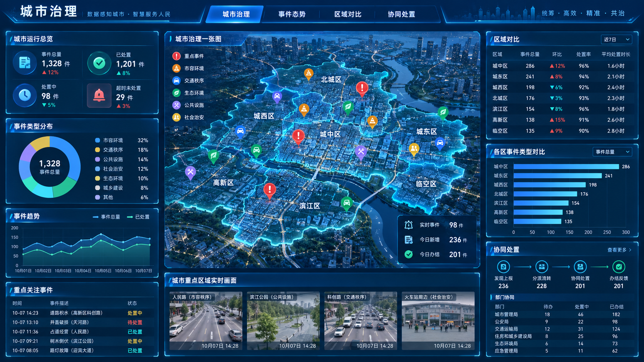The width and height of the screenshot is (644, 362).
Task: Switch to the 城市治理 tab
Action: tap(236, 14)
